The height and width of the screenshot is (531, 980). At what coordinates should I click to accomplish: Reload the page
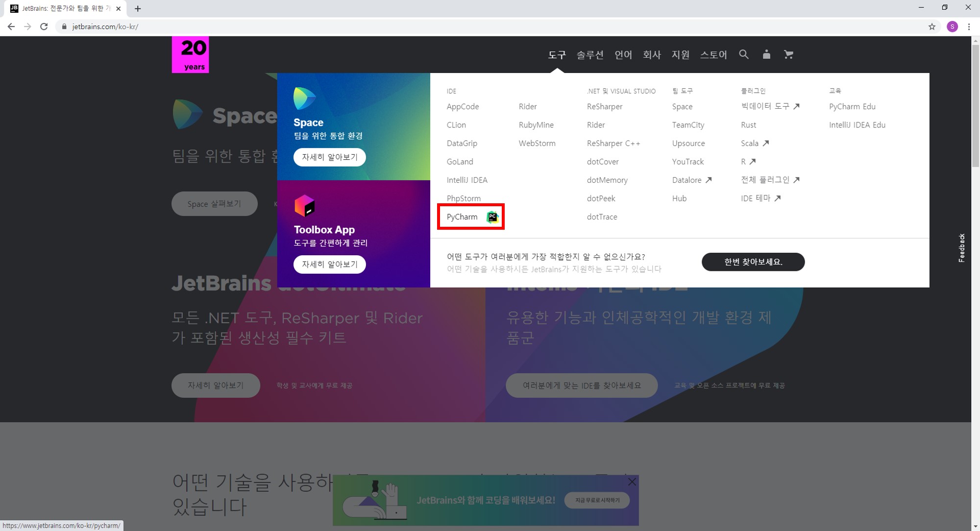(44, 26)
